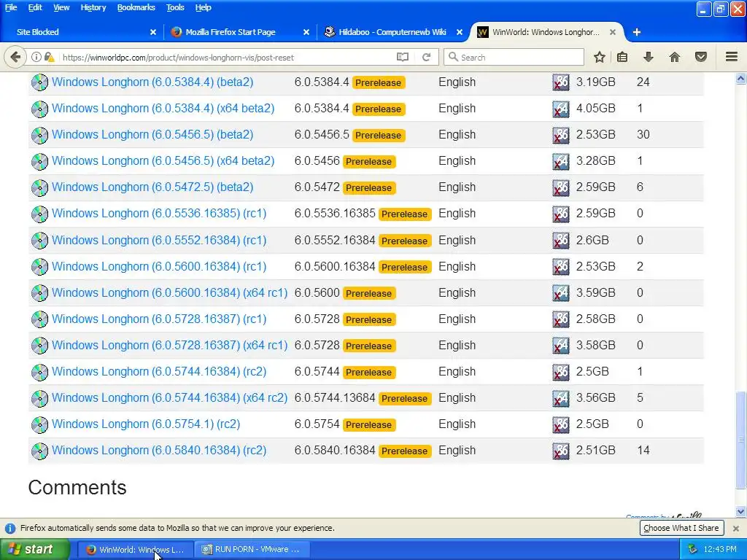Screen dimensions: 747x560
Task: Click page scrollbar up arrow
Action: point(740,79)
